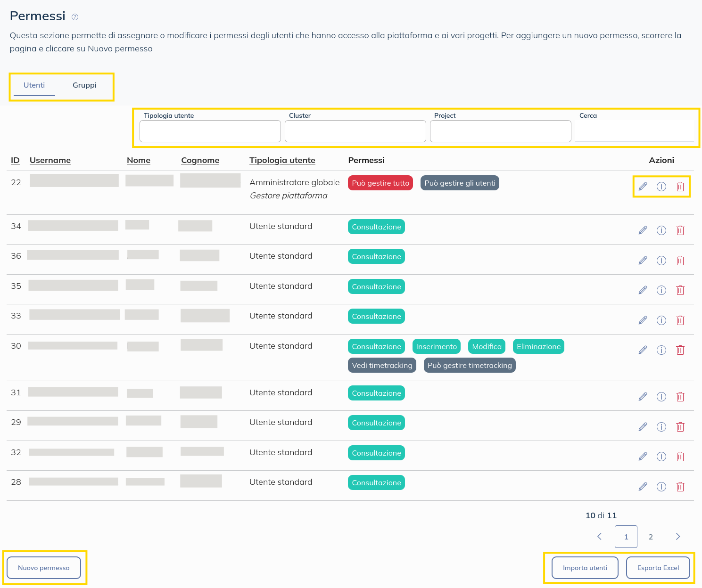
Task: Open the Project filter dropdown
Action: [501, 131]
